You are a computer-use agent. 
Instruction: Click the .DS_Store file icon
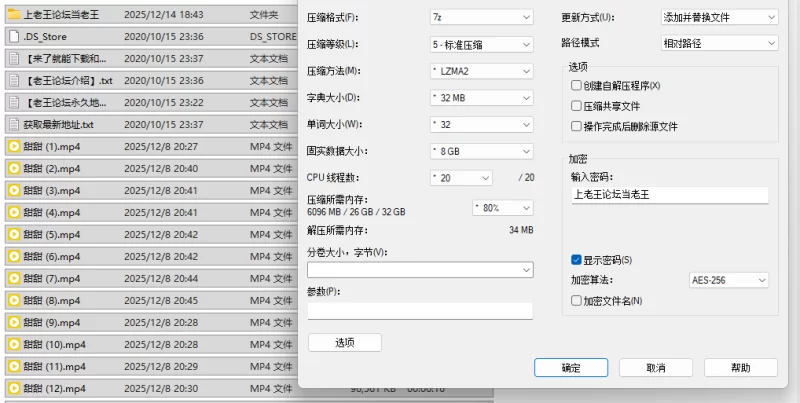(x=14, y=37)
